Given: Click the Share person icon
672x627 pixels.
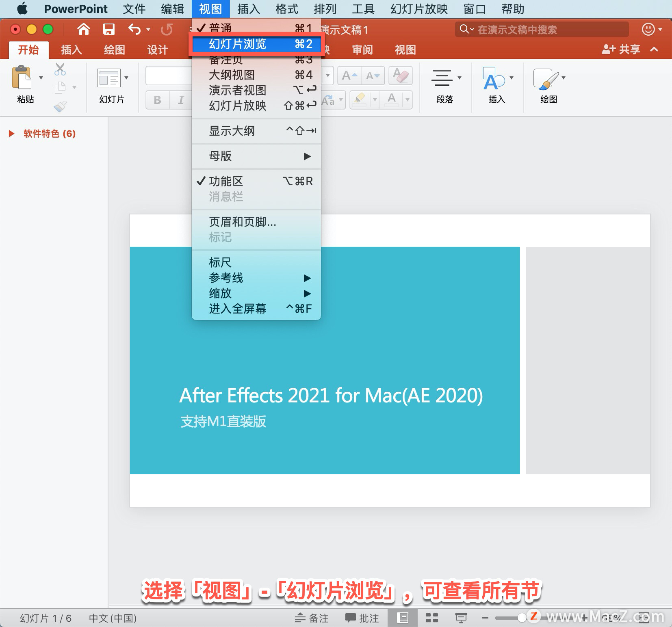Looking at the screenshot, I should [x=609, y=50].
